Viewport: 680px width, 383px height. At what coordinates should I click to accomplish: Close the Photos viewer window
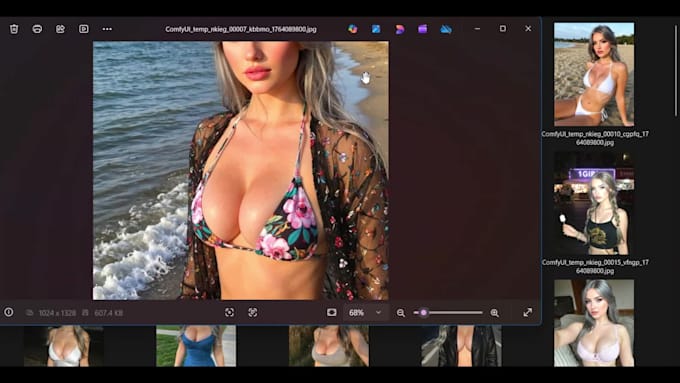[528, 29]
